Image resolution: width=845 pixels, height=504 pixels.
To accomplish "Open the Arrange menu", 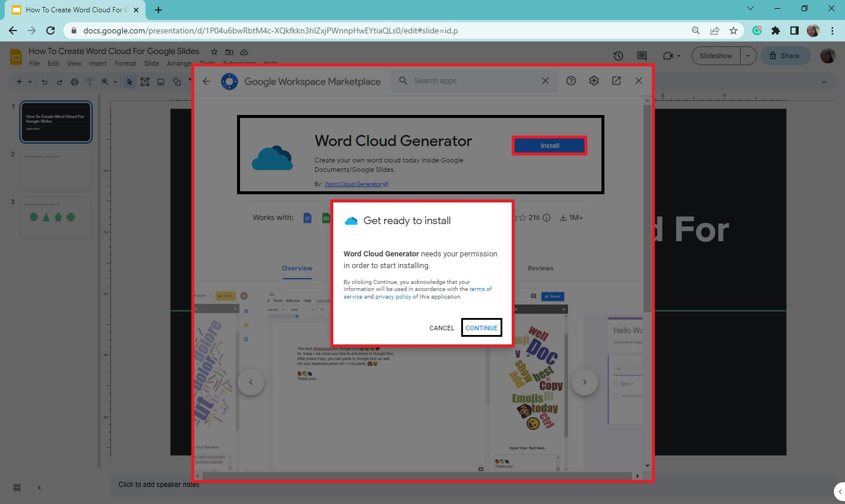I will tap(179, 63).
